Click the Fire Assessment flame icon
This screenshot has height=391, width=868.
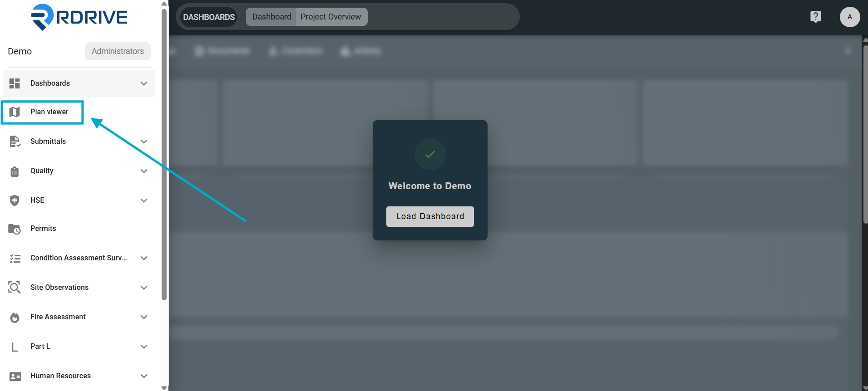(x=15, y=318)
